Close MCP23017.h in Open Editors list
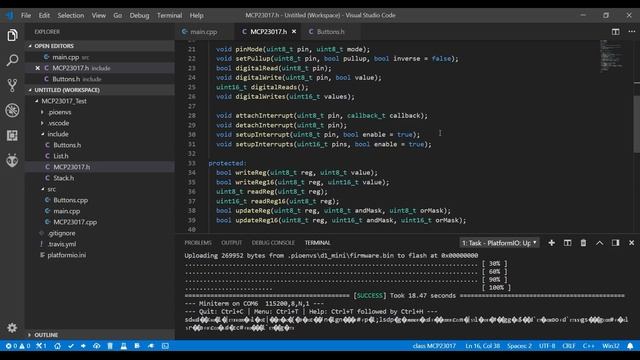Viewport: 640px width, 360px height. click(x=38, y=68)
